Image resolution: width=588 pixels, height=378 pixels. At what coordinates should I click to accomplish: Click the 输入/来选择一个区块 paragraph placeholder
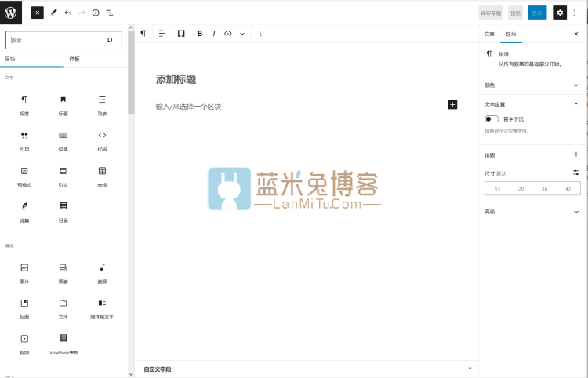189,107
